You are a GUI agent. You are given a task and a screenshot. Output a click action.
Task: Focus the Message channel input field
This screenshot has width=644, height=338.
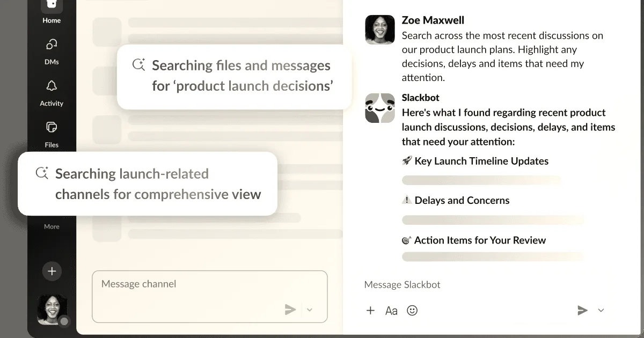(x=209, y=296)
